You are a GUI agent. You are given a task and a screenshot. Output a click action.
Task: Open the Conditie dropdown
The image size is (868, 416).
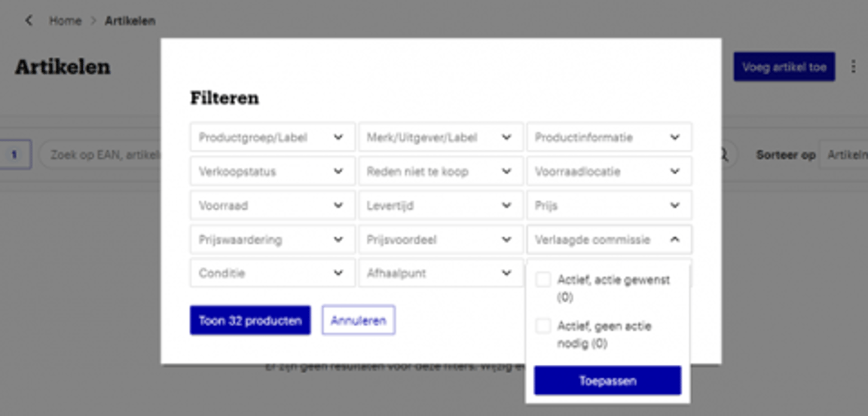[x=272, y=274]
